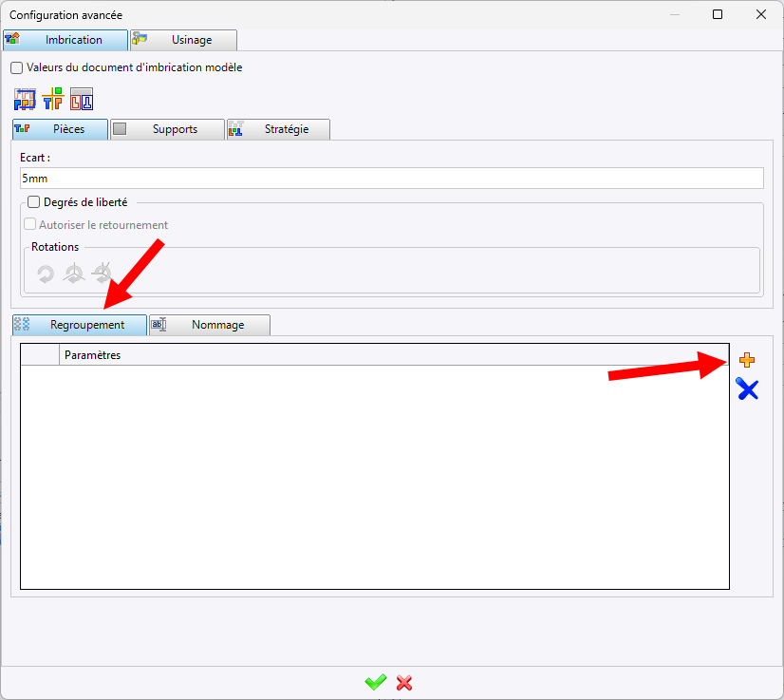Click the third crossed rotation icon
Image resolution: width=784 pixels, height=700 pixels.
point(101,274)
